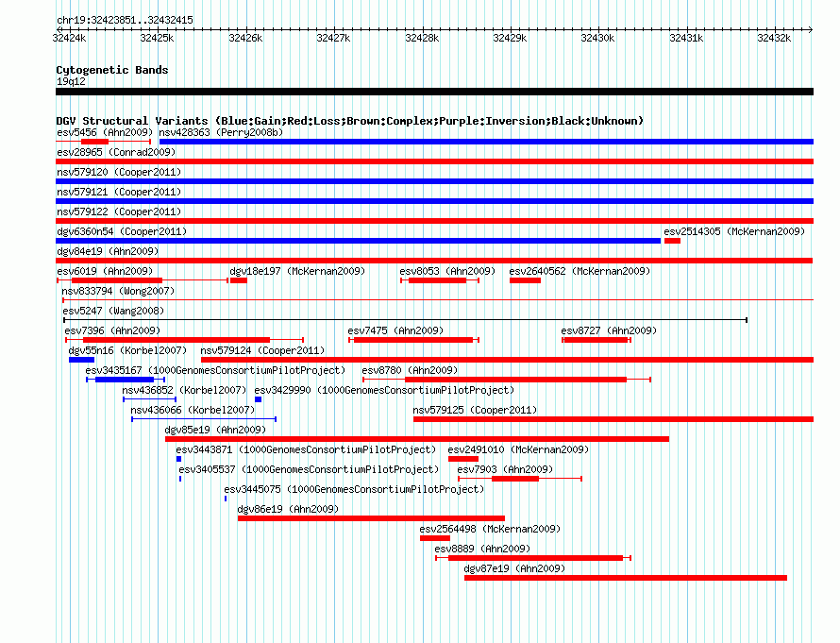Image resolution: width=840 pixels, height=643 pixels.
Task: Open variant esv5456 (Ahn2009) label
Action: click(105, 132)
